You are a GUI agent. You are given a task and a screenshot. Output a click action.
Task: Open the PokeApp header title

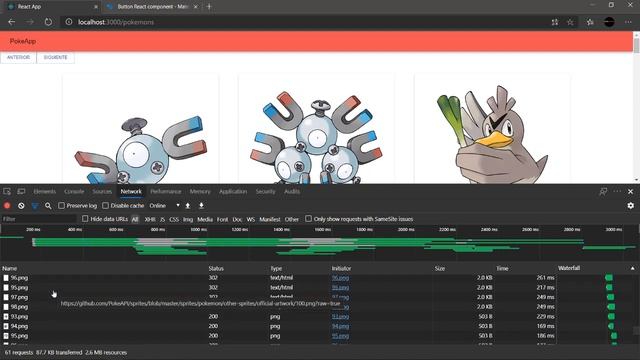pos(23,41)
